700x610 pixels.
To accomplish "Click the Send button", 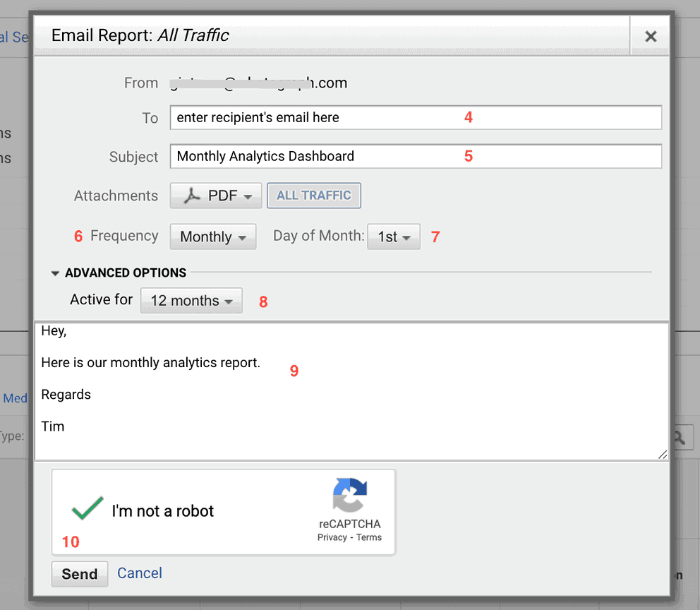I will [79, 574].
